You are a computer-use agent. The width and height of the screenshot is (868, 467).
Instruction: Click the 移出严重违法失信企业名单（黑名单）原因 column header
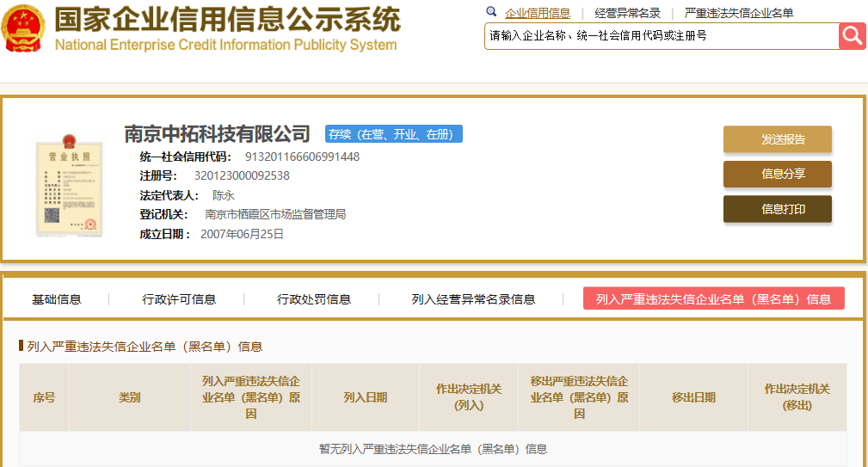[579, 397]
